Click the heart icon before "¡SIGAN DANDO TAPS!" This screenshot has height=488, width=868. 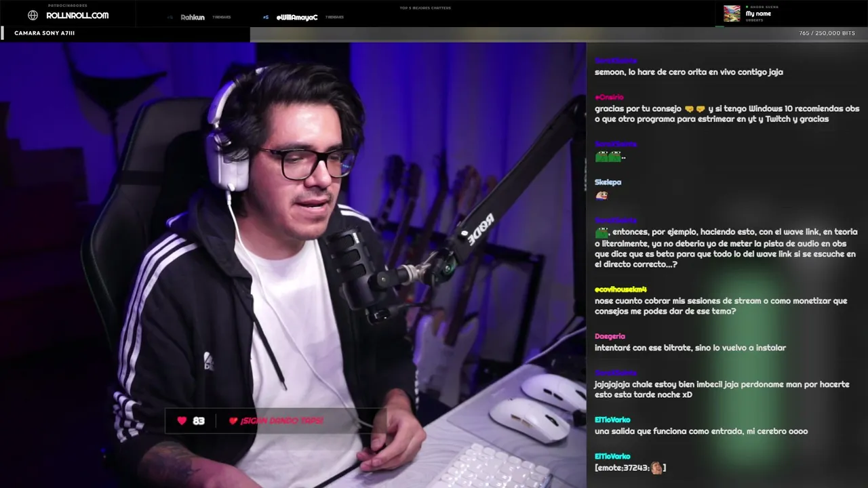click(233, 421)
